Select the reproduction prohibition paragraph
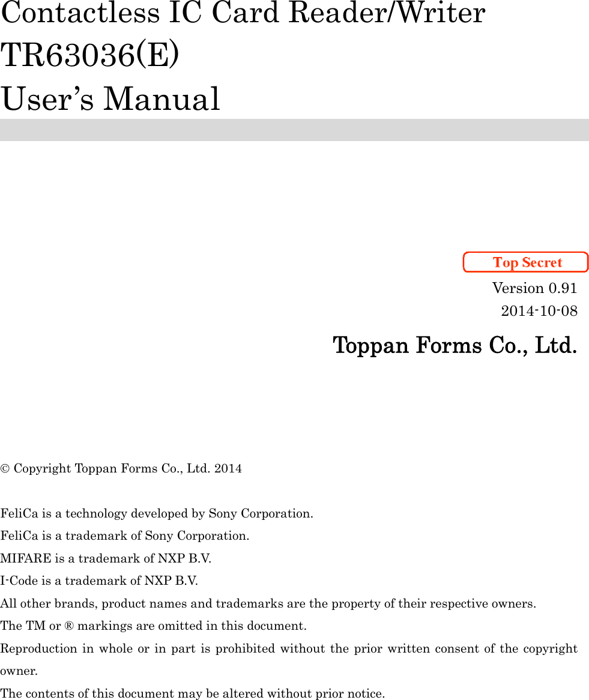This screenshot has height=700, width=589. click(x=289, y=648)
